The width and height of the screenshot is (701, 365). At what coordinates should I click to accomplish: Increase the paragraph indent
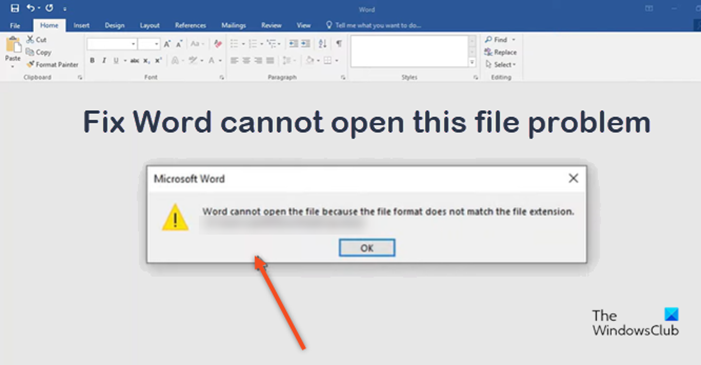pos(305,44)
